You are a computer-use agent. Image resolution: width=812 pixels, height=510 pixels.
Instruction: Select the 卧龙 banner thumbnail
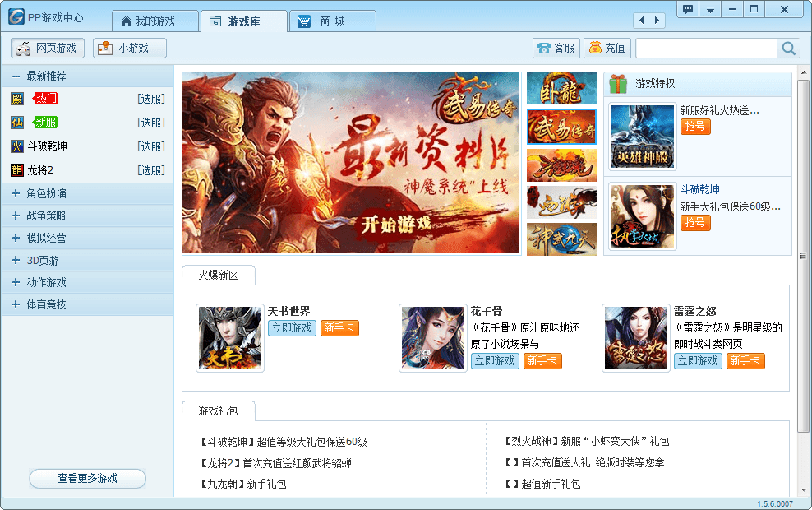[561, 89]
